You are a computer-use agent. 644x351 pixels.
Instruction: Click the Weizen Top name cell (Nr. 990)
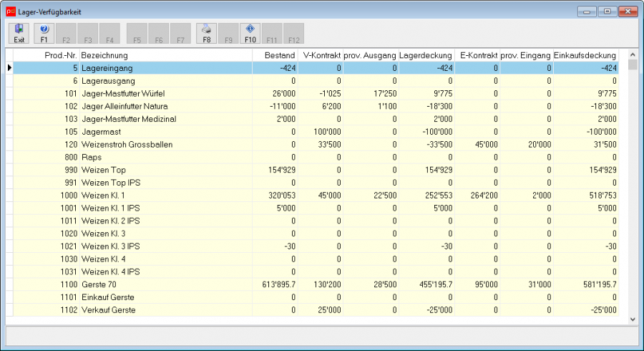(x=165, y=170)
